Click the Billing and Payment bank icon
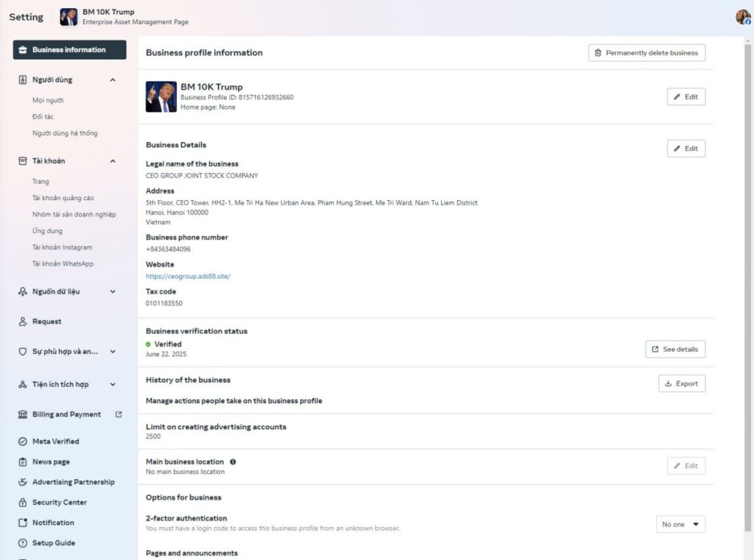Image resolution: width=754 pixels, height=560 pixels. (23, 414)
